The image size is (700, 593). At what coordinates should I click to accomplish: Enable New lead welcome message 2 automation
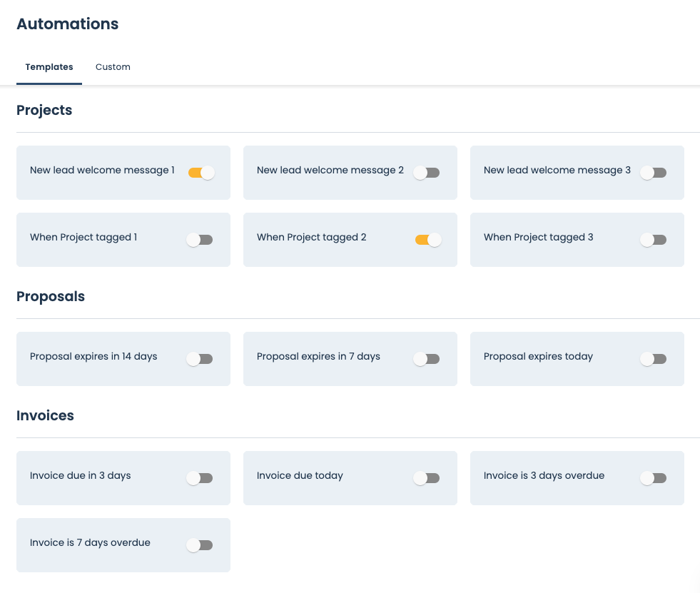(427, 173)
